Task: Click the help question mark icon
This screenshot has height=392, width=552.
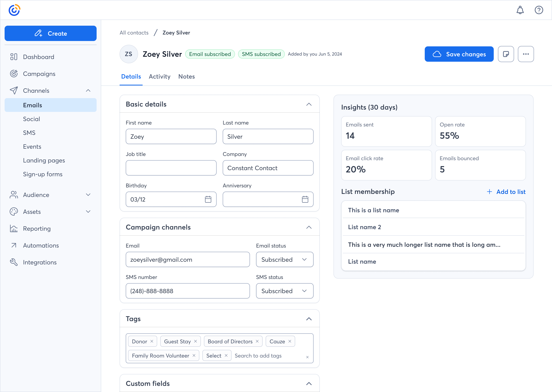Action: point(539,10)
